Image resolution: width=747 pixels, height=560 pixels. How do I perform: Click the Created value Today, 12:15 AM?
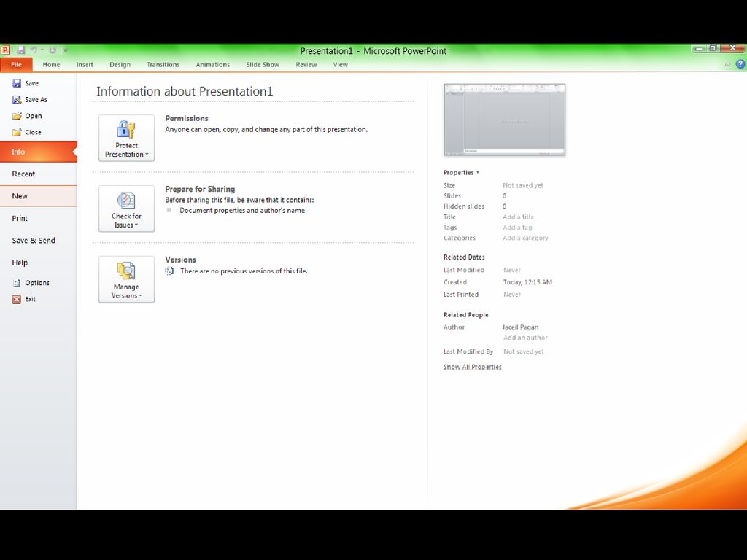point(527,282)
